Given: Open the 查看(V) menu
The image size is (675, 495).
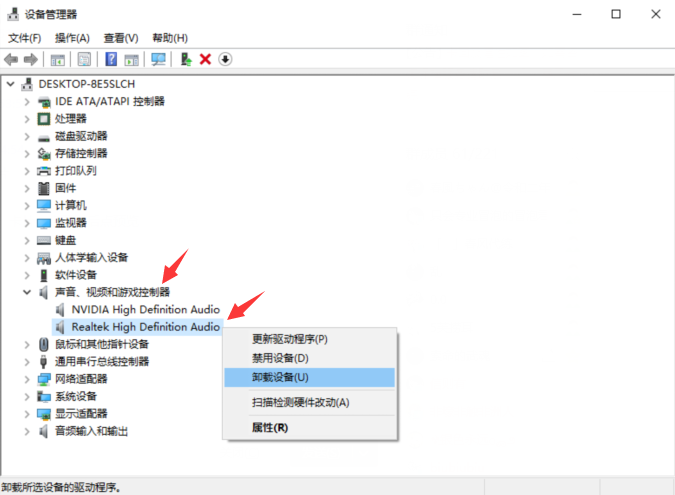Looking at the screenshot, I should [121, 38].
